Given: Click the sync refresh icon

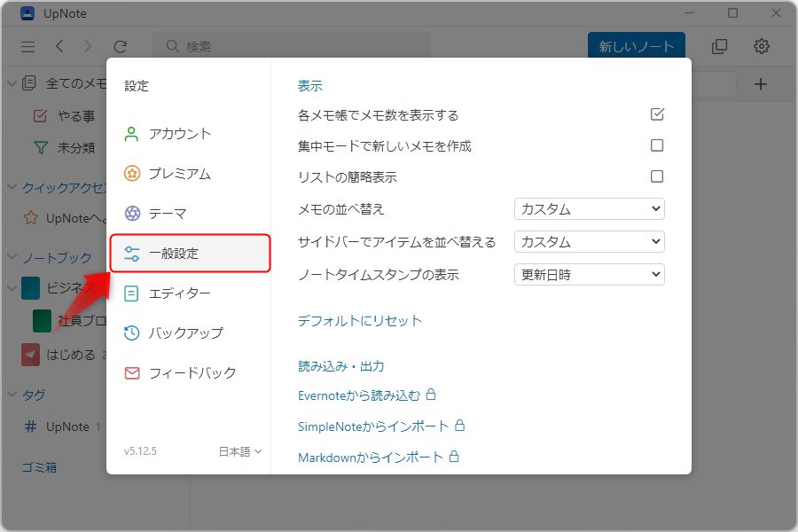Looking at the screenshot, I should [120, 47].
